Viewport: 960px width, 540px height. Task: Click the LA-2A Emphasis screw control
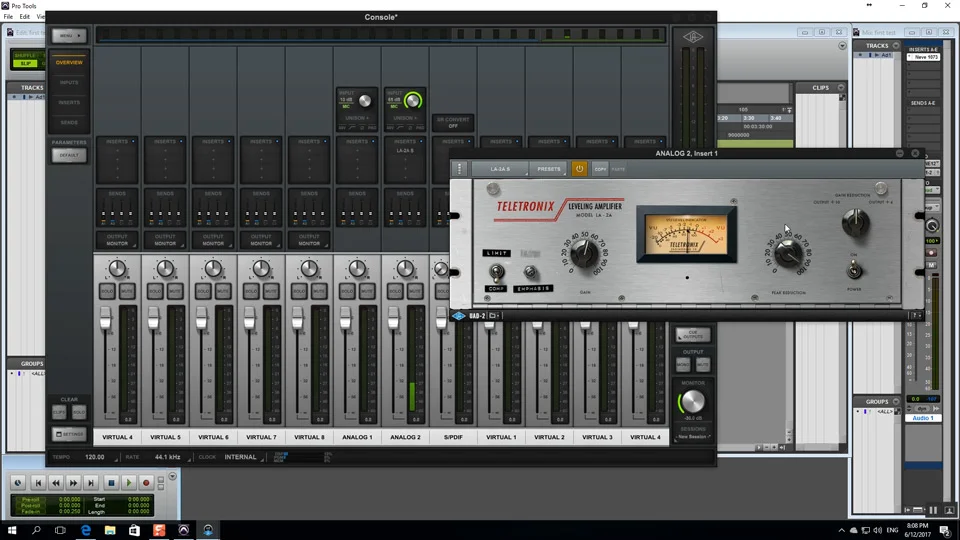[x=531, y=272]
